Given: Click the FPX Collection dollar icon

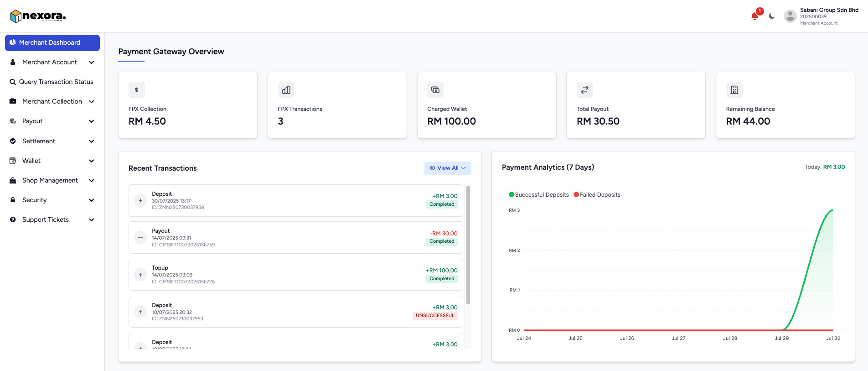Looking at the screenshot, I should (x=137, y=90).
